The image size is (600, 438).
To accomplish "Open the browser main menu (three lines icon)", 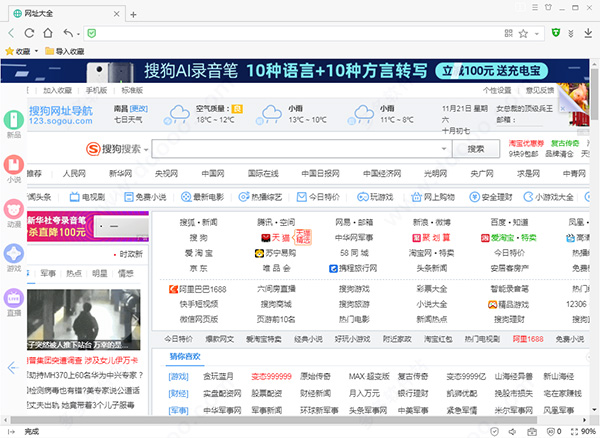I will point(535,7).
